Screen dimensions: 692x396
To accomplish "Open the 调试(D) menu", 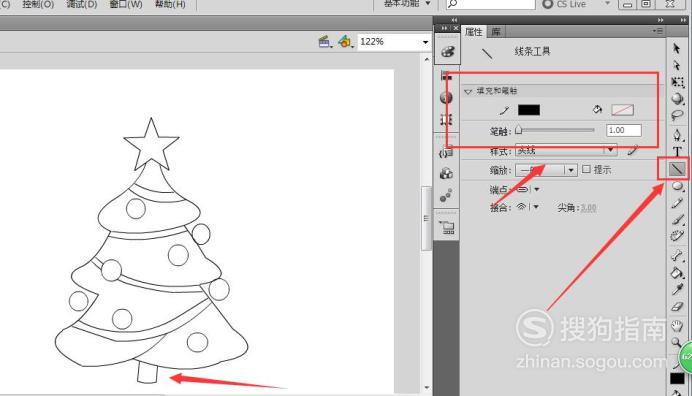I will point(82,4).
